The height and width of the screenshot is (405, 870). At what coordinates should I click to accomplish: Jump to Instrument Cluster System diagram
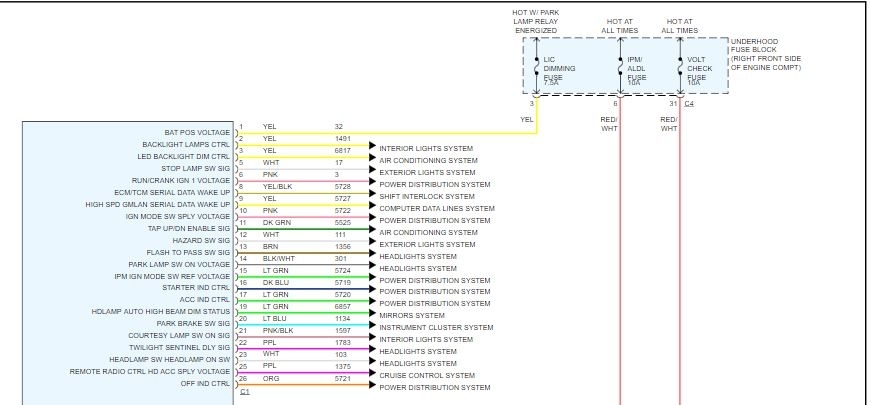pyautogui.click(x=436, y=328)
